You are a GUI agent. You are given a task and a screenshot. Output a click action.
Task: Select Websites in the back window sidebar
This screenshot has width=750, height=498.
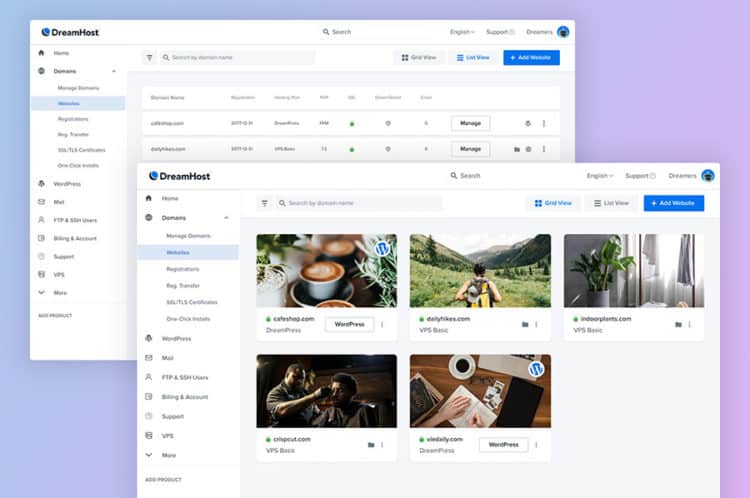coord(78,103)
